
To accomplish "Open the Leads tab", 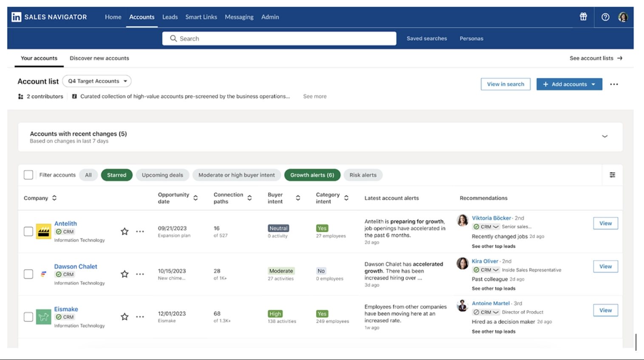I will coord(170,17).
